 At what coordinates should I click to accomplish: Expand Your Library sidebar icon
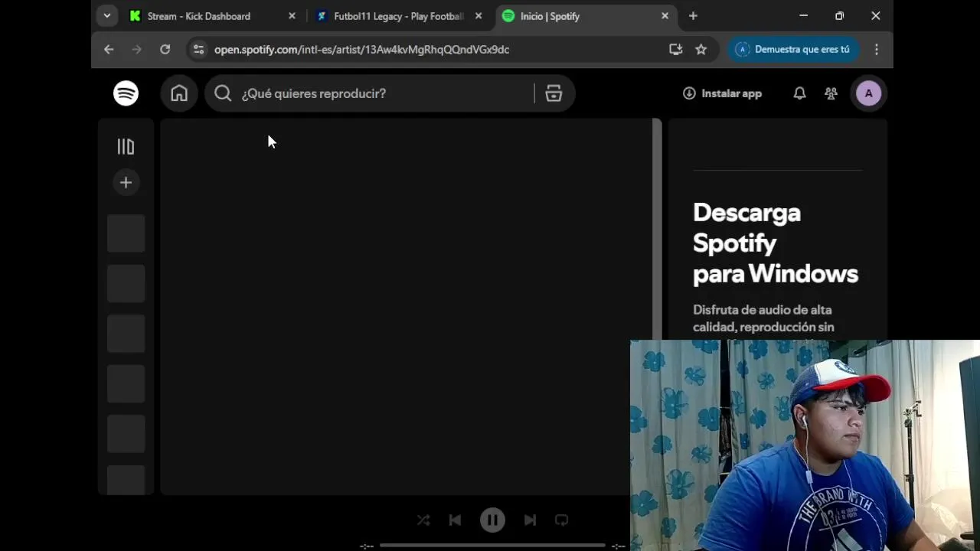pyautogui.click(x=126, y=146)
